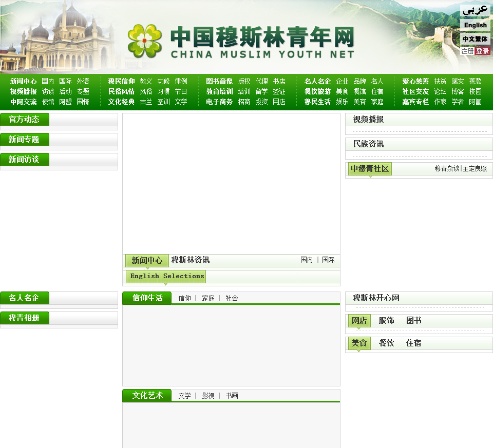493x448 pixels.
Task: Open 电子商务 navigation category
Action: (x=219, y=102)
